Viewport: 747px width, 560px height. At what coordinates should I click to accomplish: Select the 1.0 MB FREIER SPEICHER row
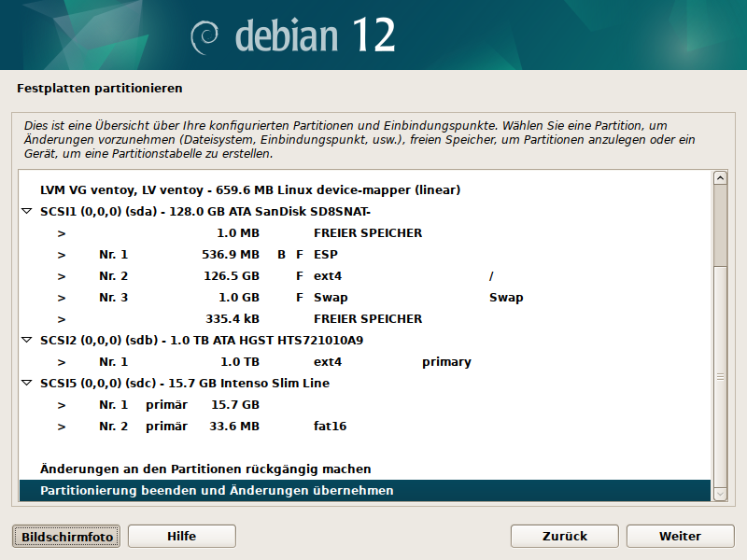pos(365,232)
